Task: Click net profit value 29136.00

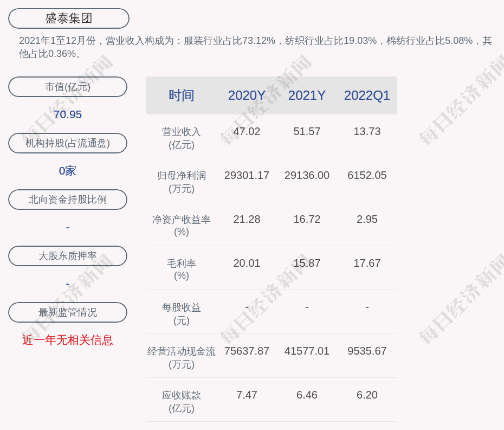Action: 307,175
